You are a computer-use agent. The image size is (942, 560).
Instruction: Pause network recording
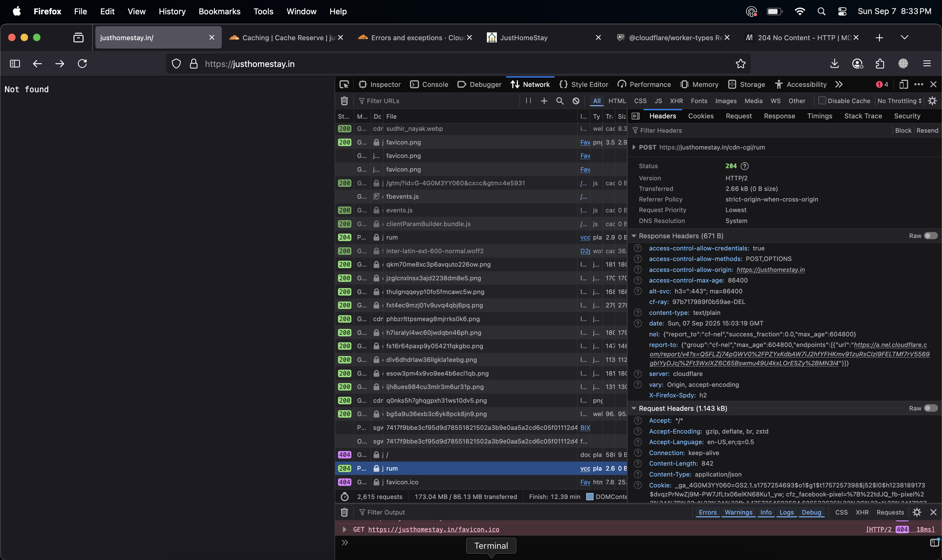(x=528, y=101)
